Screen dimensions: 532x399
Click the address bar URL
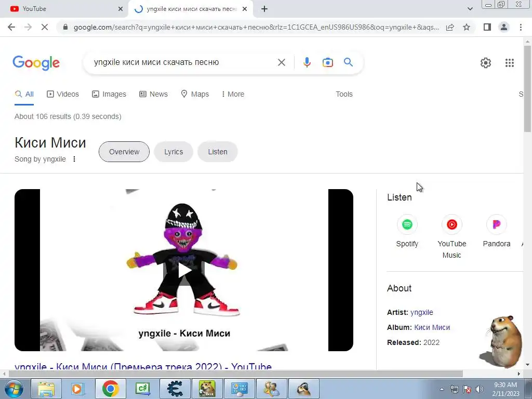pyautogui.click(x=256, y=27)
